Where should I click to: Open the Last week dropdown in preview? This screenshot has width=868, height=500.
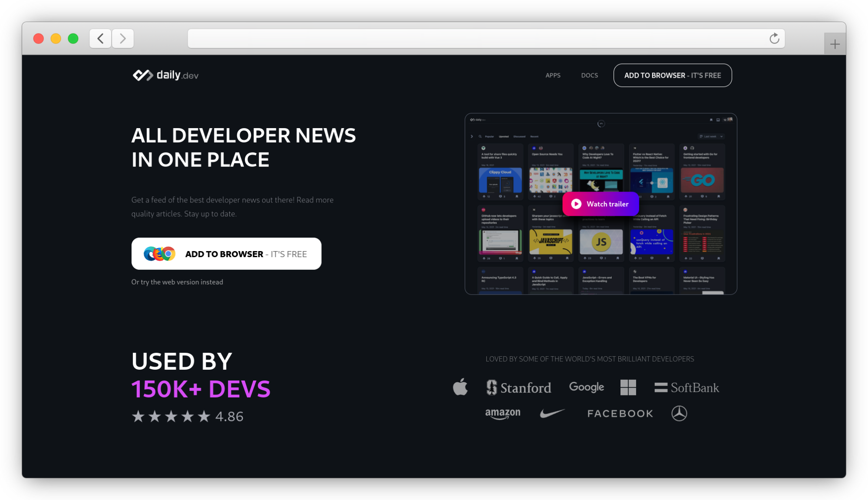pyautogui.click(x=711, y=136)
